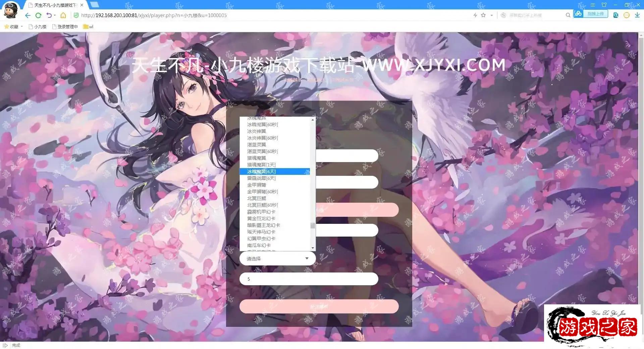Click the lightning speed-mode icon
Viewport: 644px width, 349px height.
pyautogui.click(x=475, y=15)
